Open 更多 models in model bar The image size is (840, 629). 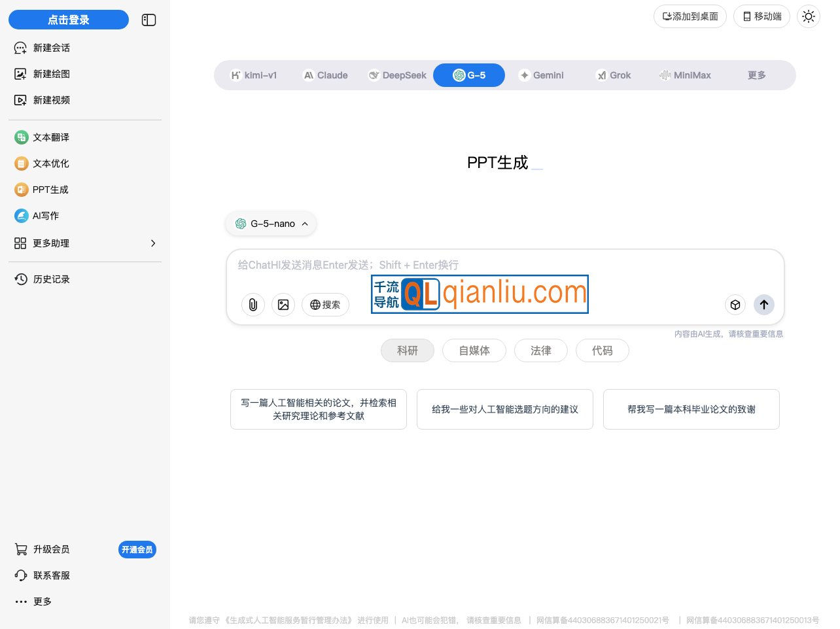tap(756, 75)
